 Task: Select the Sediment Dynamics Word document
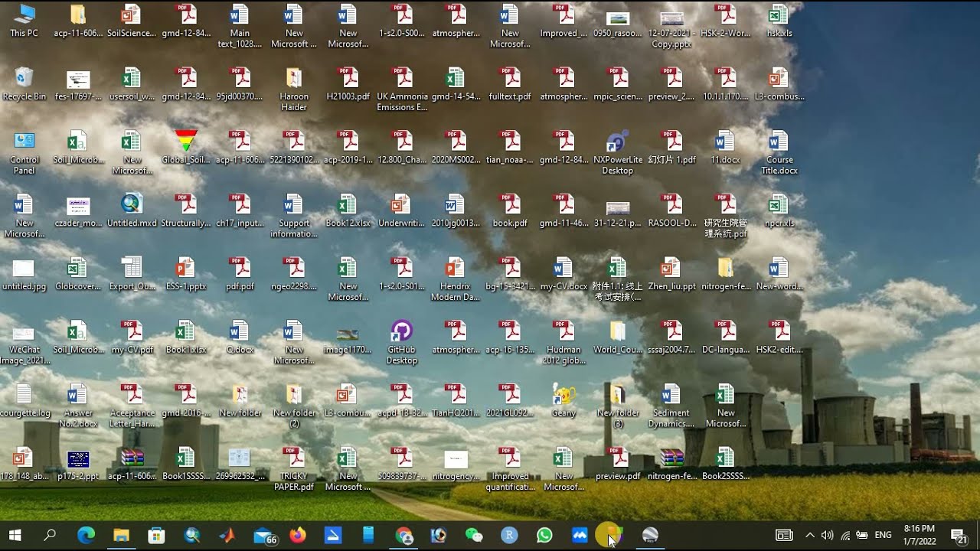click(671, 406)
